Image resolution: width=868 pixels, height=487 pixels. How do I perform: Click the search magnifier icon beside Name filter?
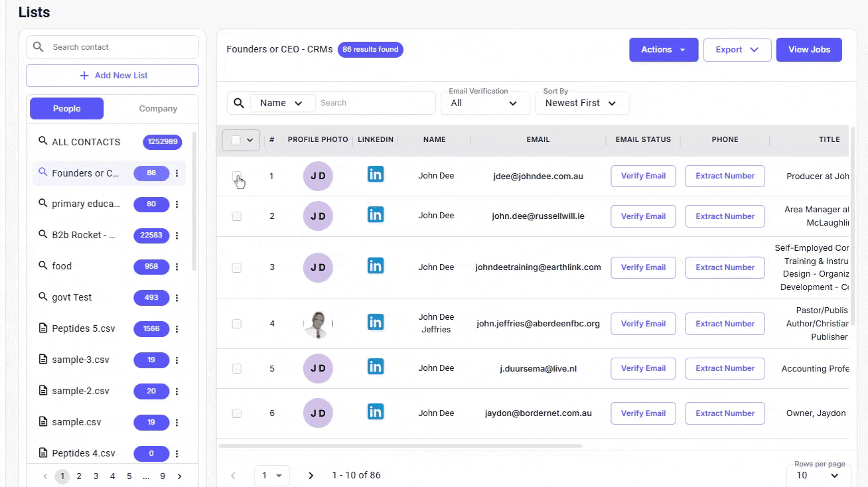[x=238, y=104]
